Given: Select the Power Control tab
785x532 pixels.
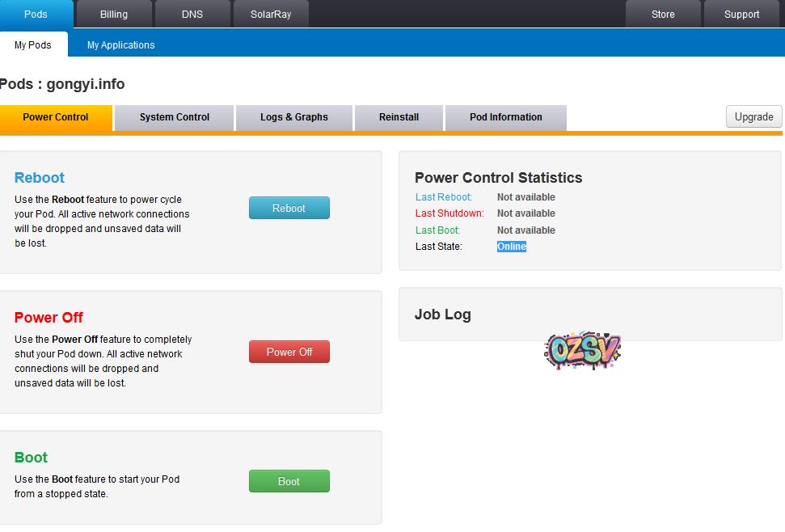Looking at the screenshot, I should (x=56, y=117).
